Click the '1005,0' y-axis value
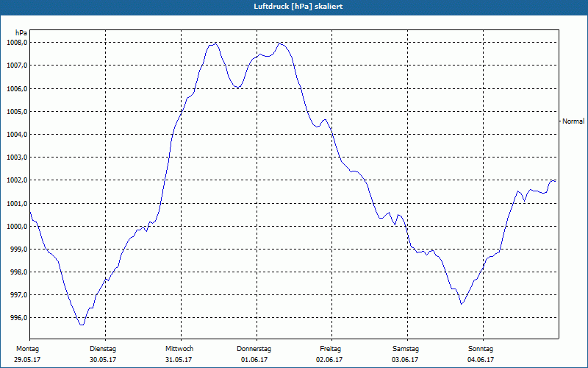 [x=17, y=112]
